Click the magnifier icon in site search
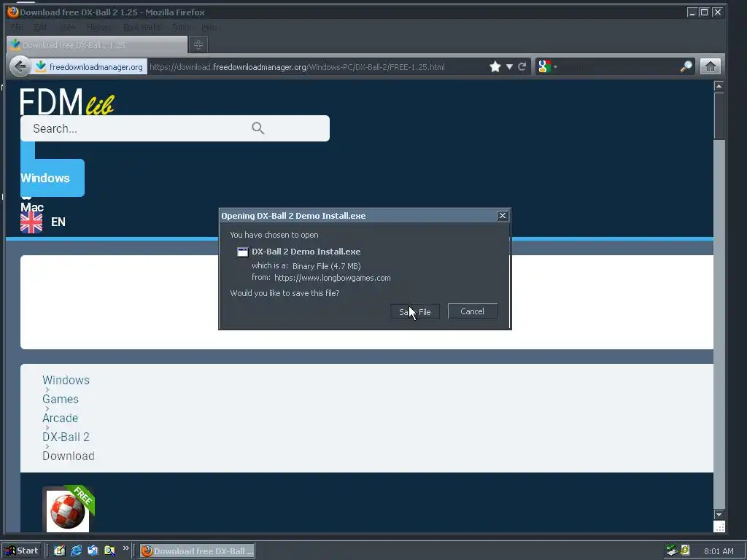 [258, 128]
